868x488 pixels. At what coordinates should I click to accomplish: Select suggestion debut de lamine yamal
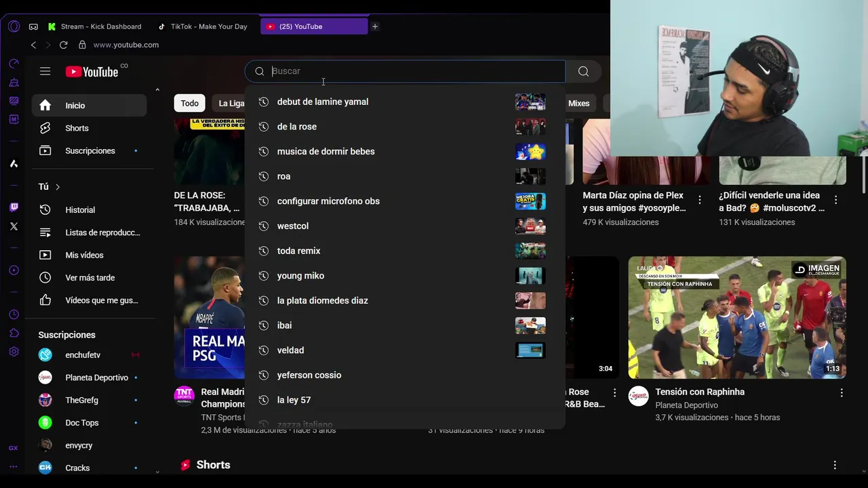[x=405, y=102]
